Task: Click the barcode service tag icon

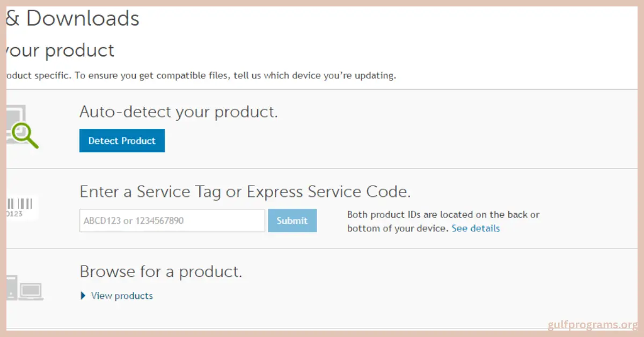Action: [x=20, y=204]
